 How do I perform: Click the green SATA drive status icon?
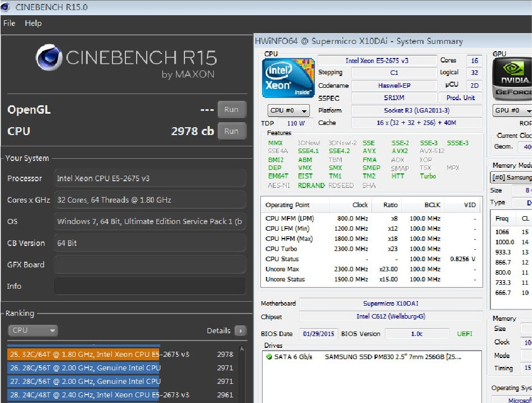(x=269, y=357)
